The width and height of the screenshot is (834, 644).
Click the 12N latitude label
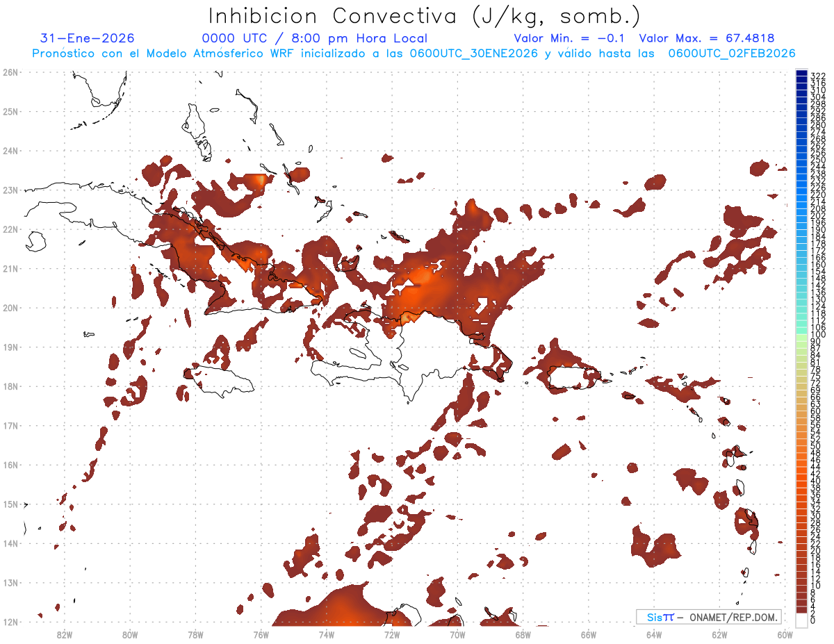point(10,621)
